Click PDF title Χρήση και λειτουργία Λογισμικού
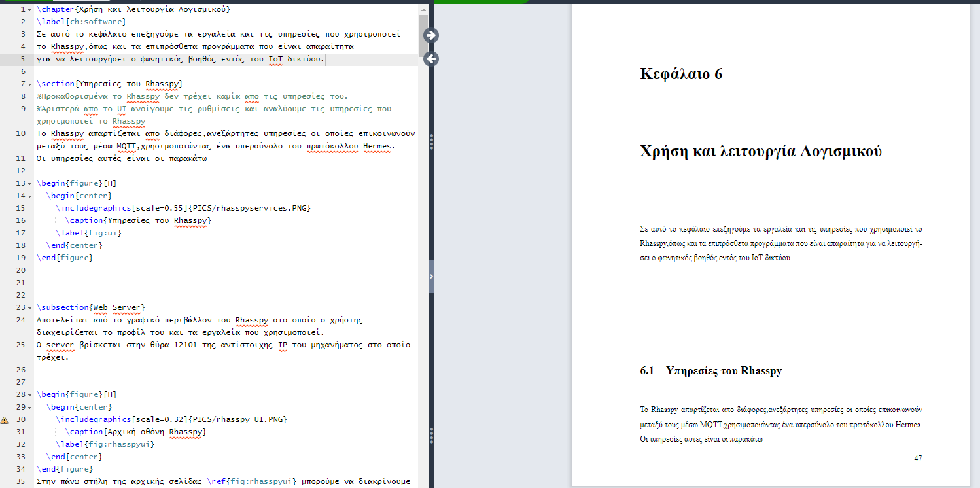980x488 pixels. click(x=761, y=152)
